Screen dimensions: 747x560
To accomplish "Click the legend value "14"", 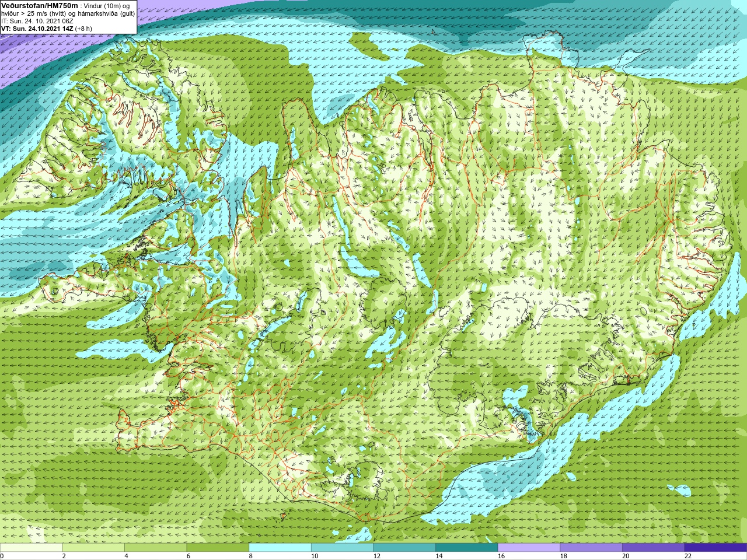I will coord(439,556).
